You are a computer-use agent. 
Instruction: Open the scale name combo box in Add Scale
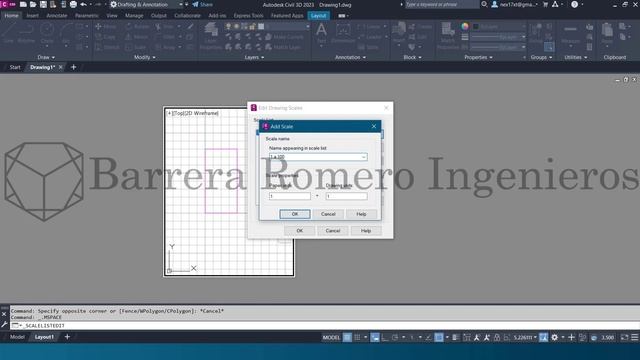318,157
